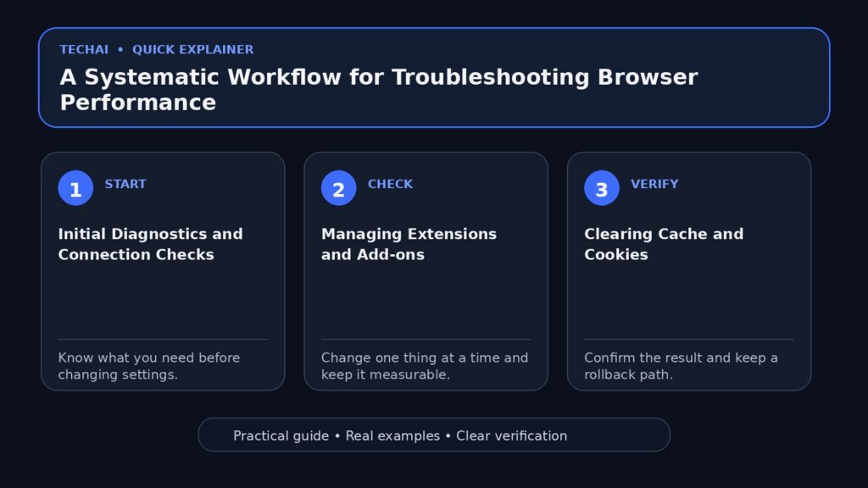The height and width of the screenshot is (488, 868).
Task: Select the START label on card one
Action: [125, 184]
